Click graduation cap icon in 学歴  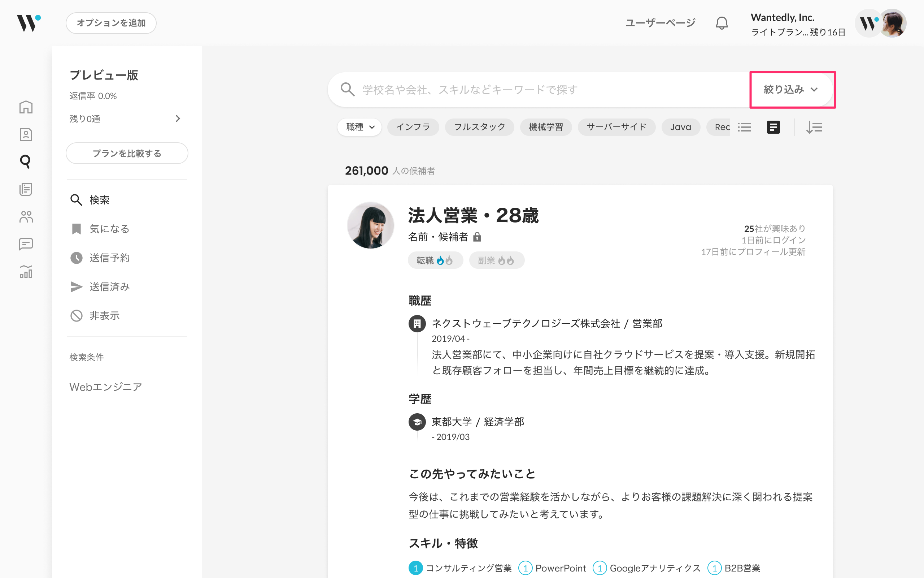[417, 422]
